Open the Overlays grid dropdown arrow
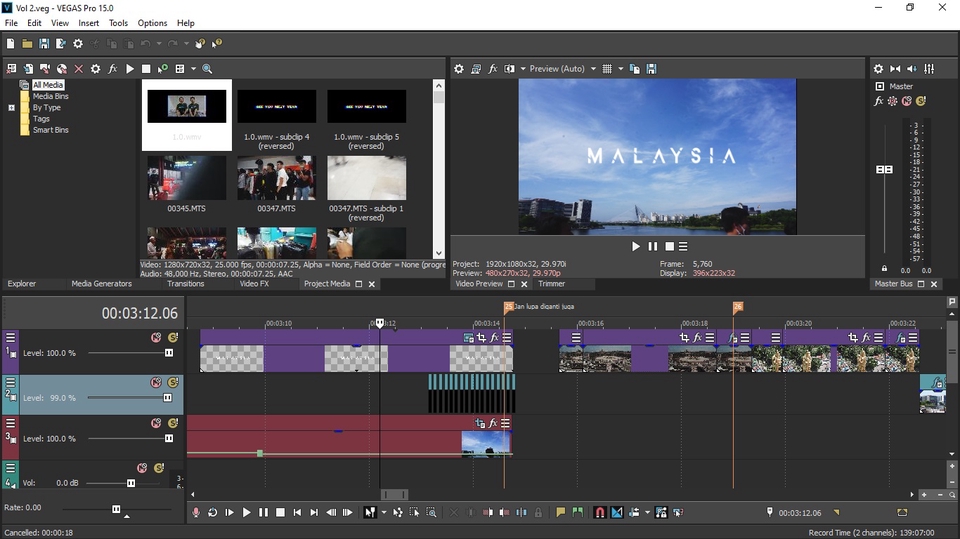Image resolution: width=960 pixels, height=539 pixels. [620, 69]
